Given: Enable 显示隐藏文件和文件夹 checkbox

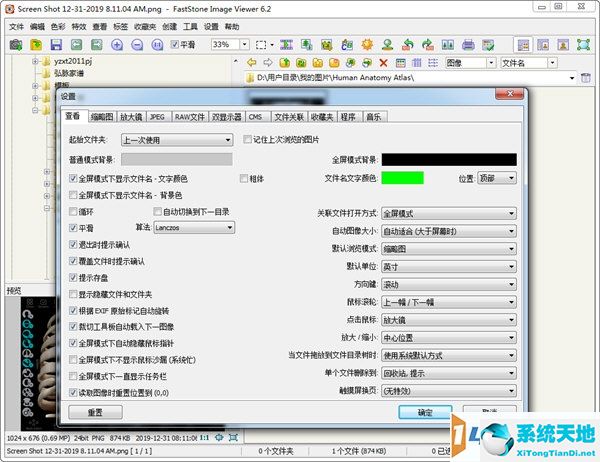Looking at the screenshot, I should [73, 294].
